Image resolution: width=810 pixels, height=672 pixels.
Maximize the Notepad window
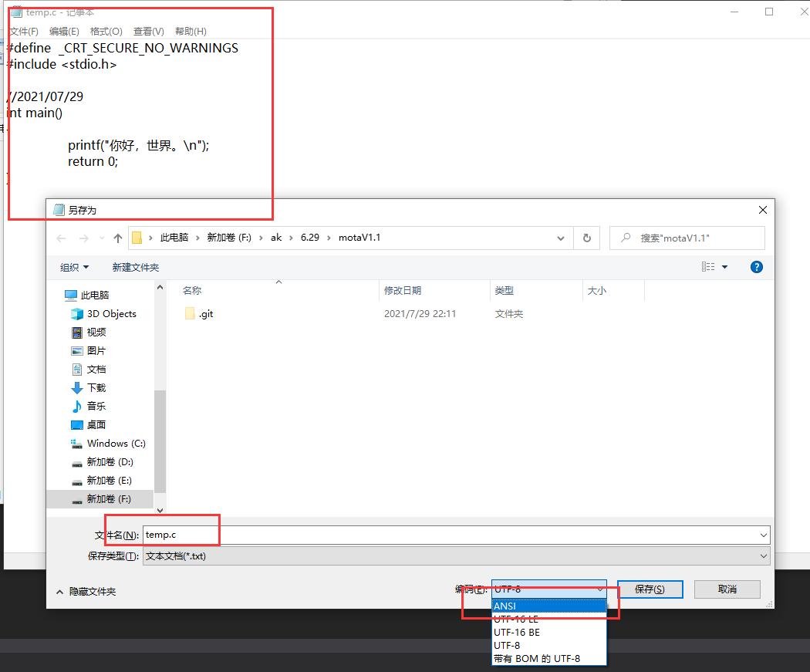[769, 12]
